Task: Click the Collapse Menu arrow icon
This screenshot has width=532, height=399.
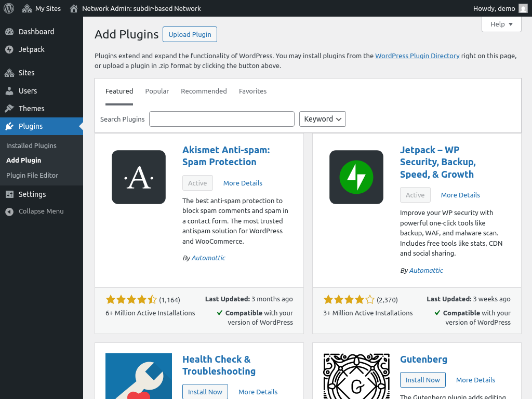Action: click(9, 211)
